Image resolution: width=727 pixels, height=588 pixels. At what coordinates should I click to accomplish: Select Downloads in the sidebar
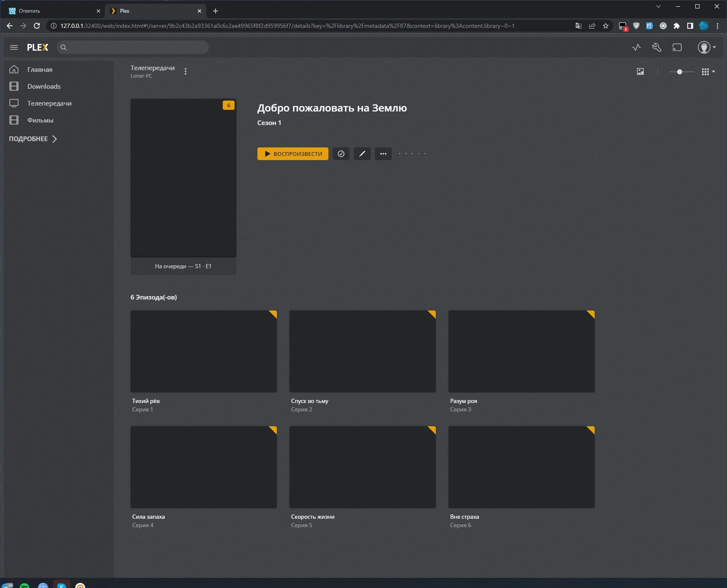(44, 87)
